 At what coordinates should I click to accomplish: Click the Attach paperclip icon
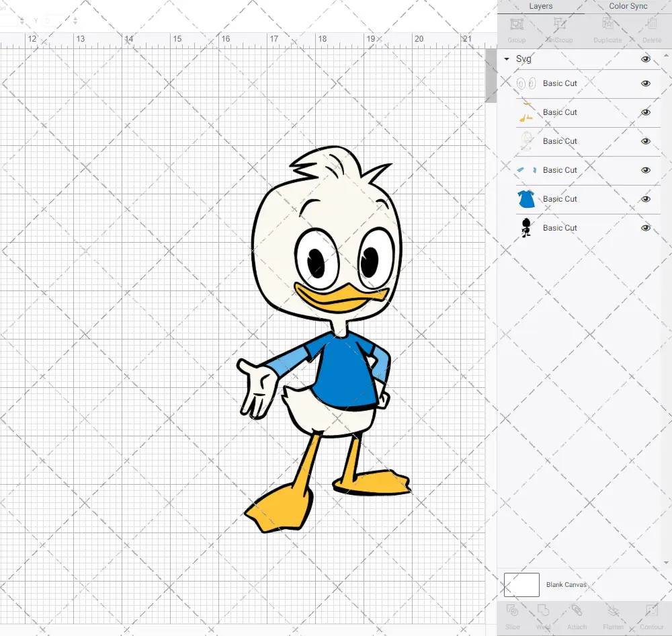coord(577,610)
